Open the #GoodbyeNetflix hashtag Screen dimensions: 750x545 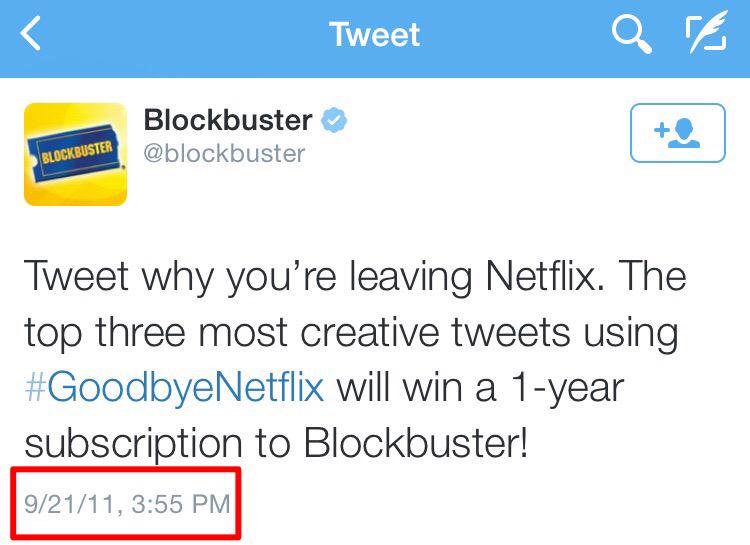(x=175, y=387)
